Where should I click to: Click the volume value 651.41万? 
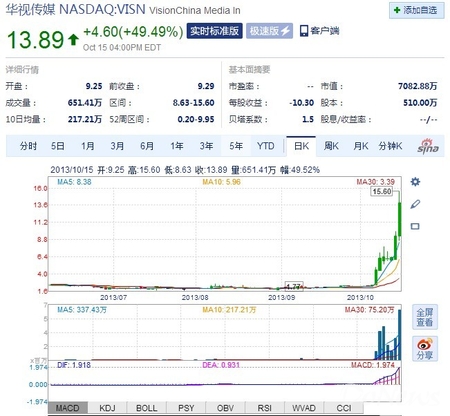tap(85, 103)
